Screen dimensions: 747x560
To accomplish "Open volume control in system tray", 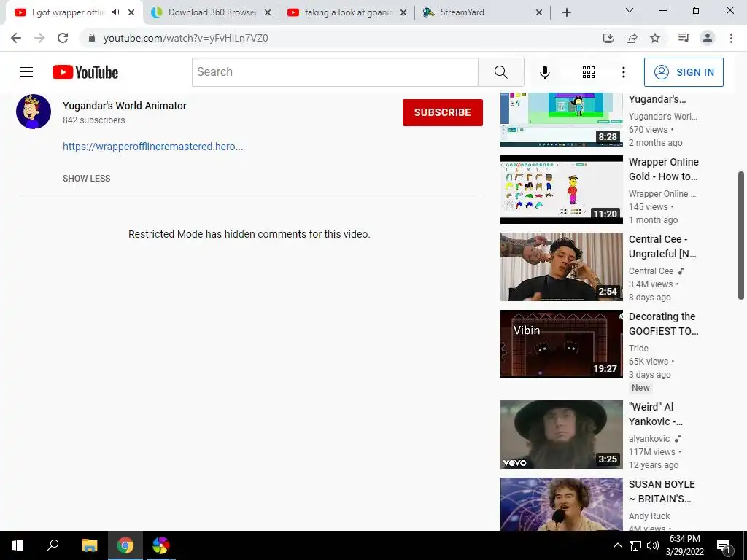I will 653,545.
